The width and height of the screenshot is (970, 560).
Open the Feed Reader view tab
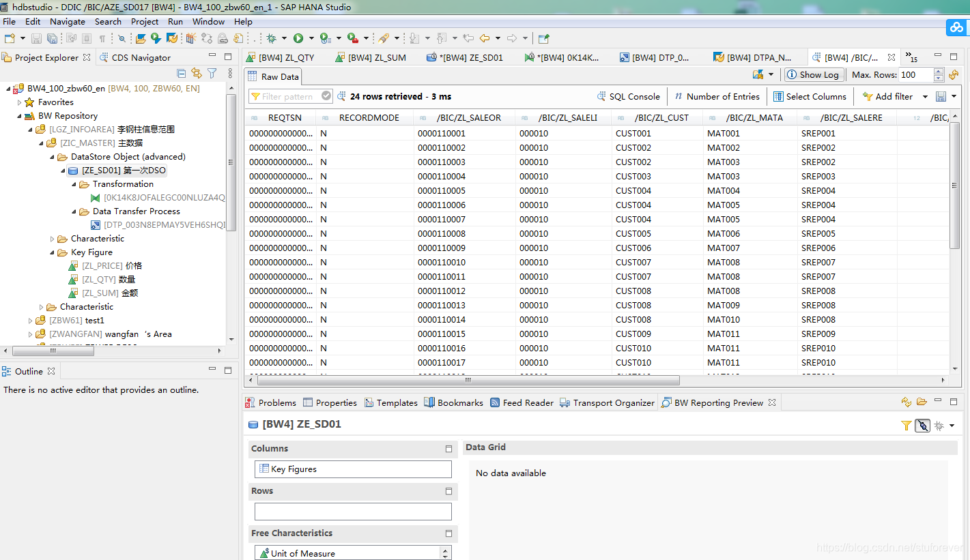coord(522,403)
